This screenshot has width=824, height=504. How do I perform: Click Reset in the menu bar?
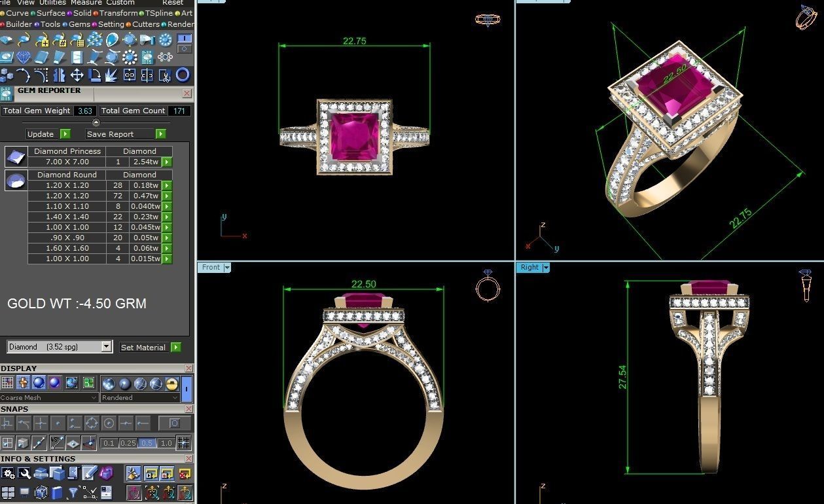click(x=173, y=3)
